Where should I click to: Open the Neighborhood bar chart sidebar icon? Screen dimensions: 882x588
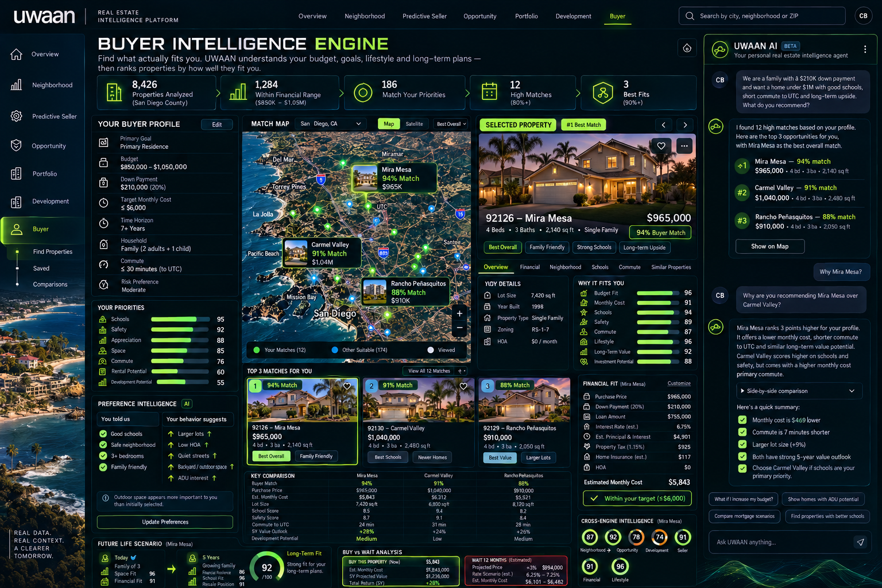tap(16, 85)
